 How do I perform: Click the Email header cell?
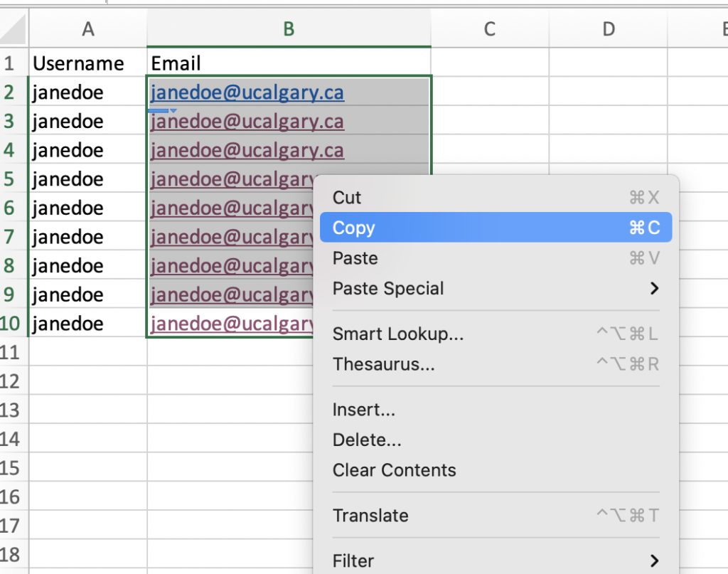click(289, 63)
